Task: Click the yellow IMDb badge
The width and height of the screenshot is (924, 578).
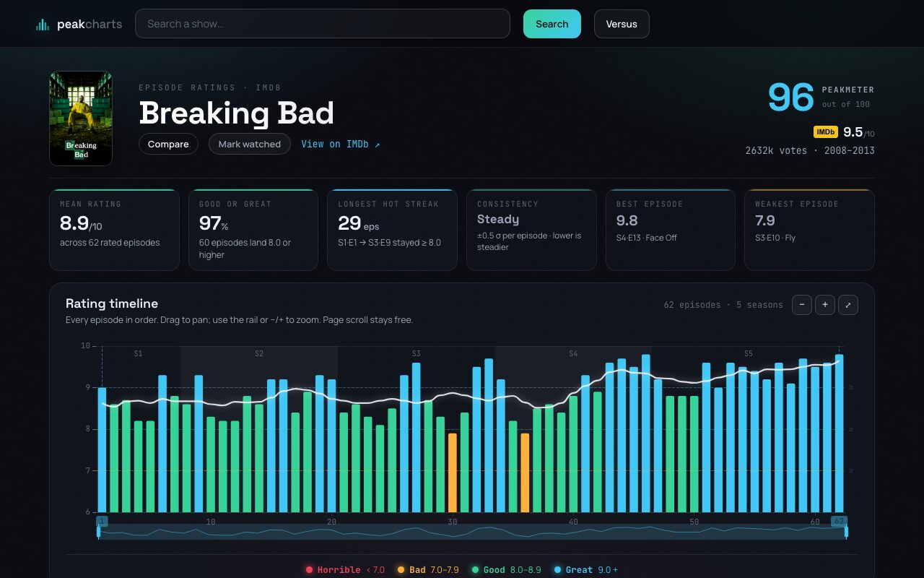Action: (x=826, y=132)
